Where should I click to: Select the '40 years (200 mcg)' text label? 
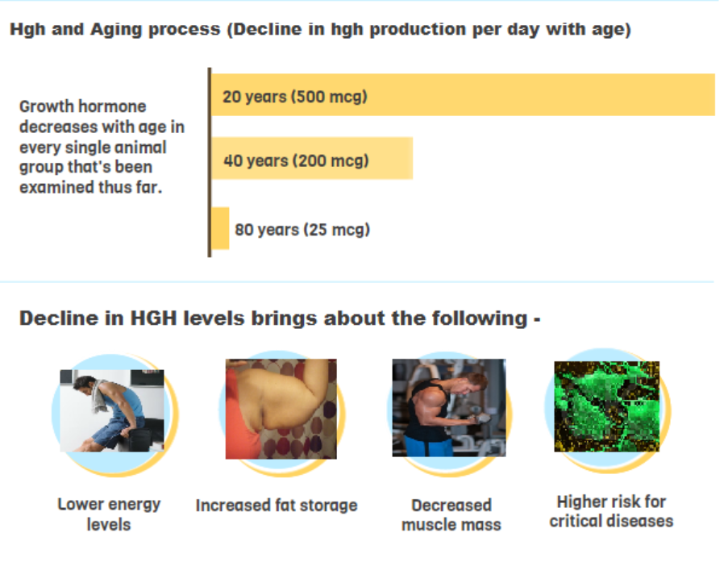tap(296, 160)
